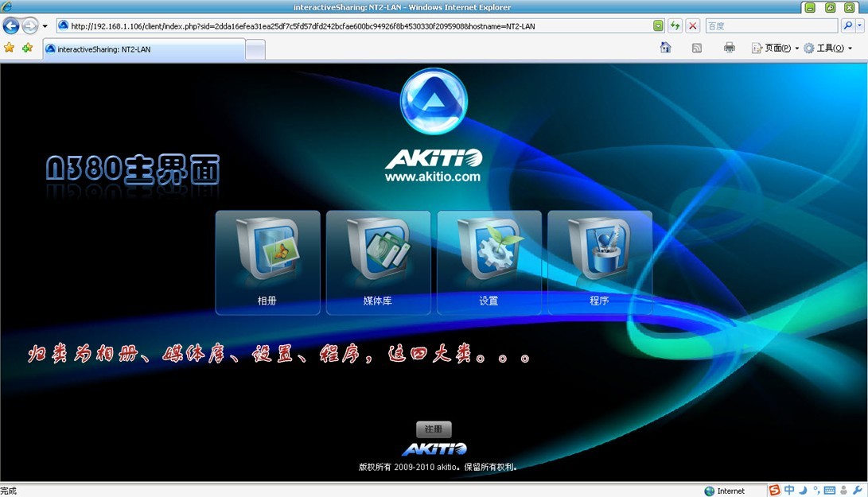Select the interactiveSharing: NT2-LAN tab
This screenshot has width=868, height=497.
click(x=144, y=49)
